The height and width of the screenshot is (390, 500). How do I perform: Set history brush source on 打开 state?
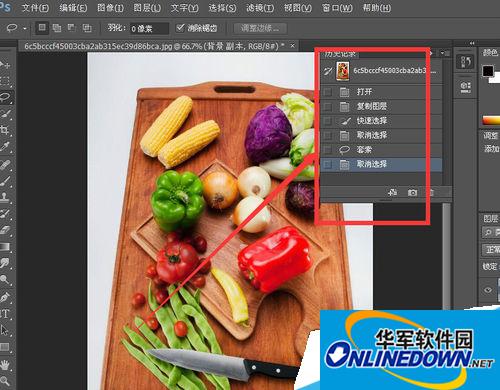(x=328, y=92)
